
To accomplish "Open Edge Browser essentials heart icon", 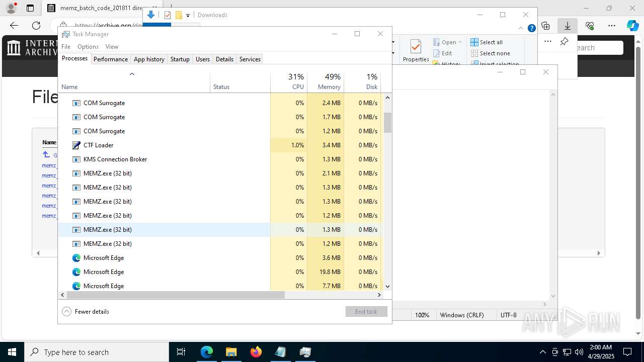I will pos(590,26).
